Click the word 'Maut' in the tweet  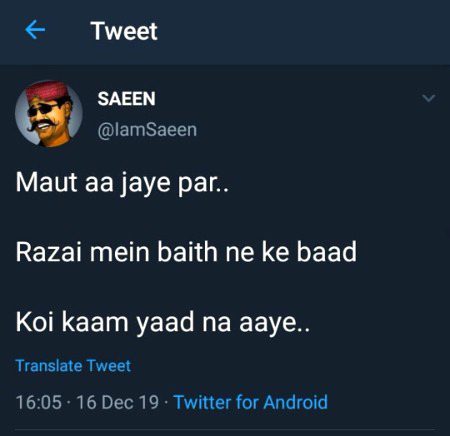coord(47,183)
